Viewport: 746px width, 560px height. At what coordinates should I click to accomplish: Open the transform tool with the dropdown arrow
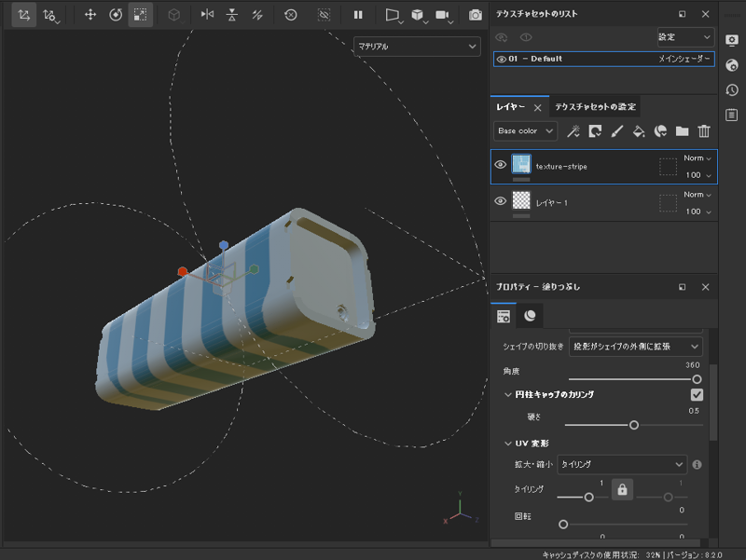pyautogui.click(x=50, y=15)
